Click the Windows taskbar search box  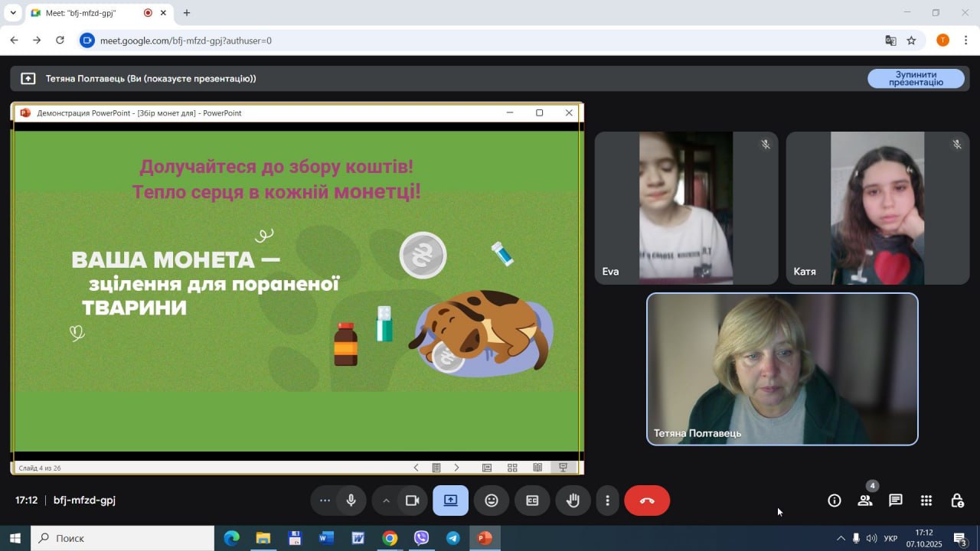pyautogui.click(x=122, y=538)
